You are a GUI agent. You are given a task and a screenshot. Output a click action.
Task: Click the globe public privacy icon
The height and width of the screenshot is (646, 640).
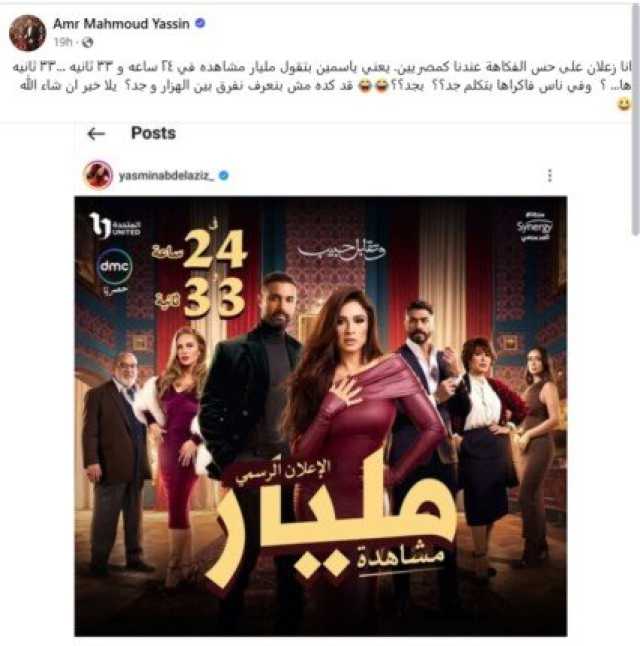(87, 42)
